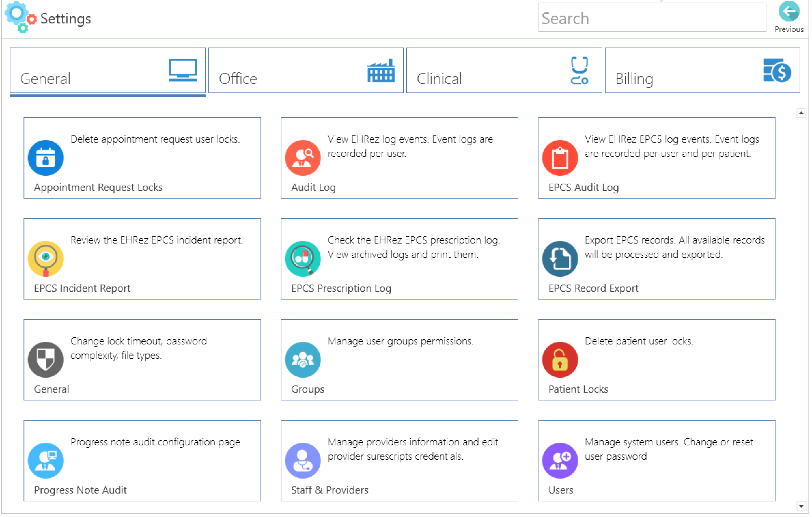Click the scrollbar up arrow

[x=801, y=113]
